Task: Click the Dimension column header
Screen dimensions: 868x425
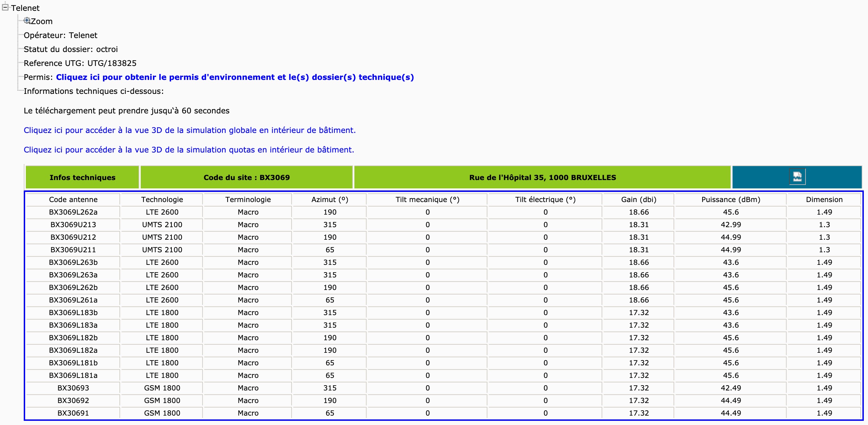Action: 824,200
